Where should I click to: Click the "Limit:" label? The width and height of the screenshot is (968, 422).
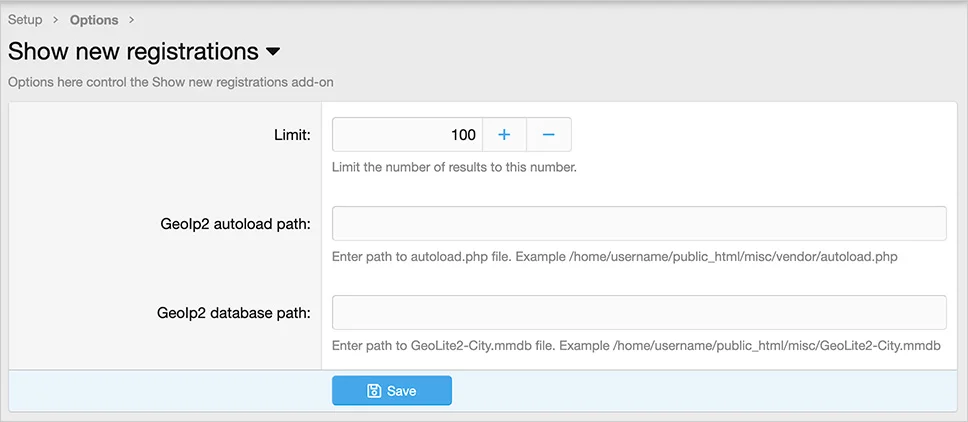[x=291, y=135]
